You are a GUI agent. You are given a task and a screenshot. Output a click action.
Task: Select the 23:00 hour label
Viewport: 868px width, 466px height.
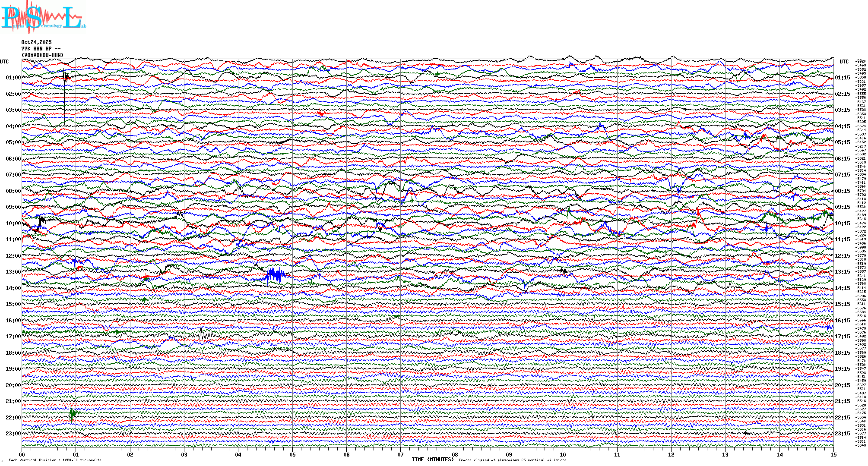coord(13,434)
